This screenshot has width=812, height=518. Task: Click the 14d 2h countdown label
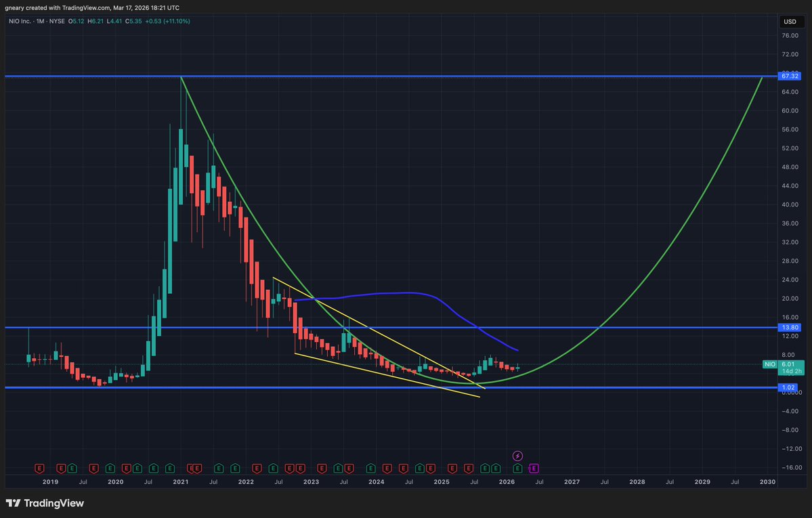792,372
